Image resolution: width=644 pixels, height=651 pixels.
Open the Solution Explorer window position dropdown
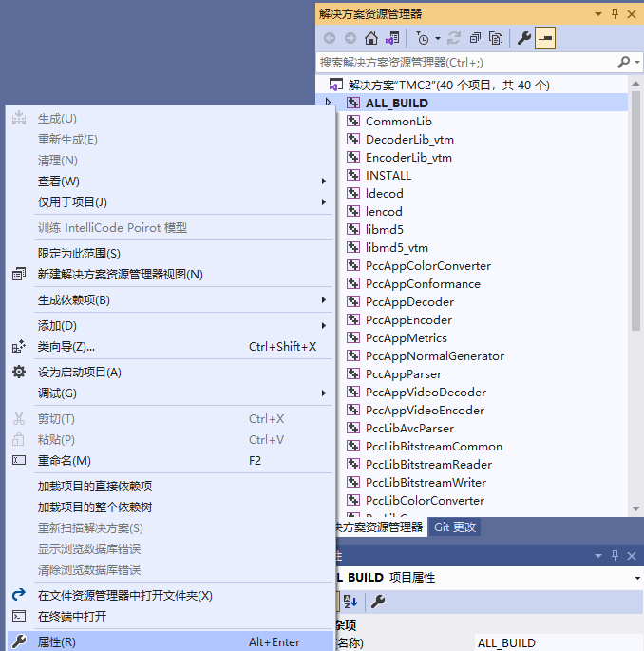598,14
